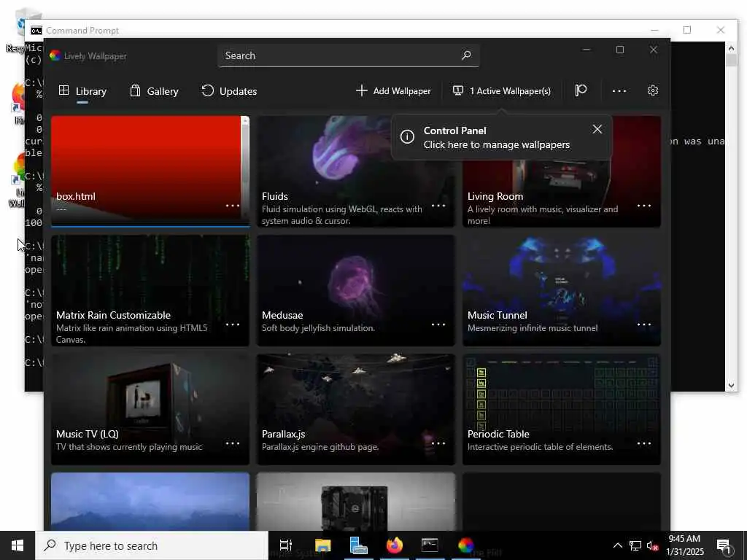Click the server manager taskbar icon
This screenshot has height=560, width=747.
358,545
